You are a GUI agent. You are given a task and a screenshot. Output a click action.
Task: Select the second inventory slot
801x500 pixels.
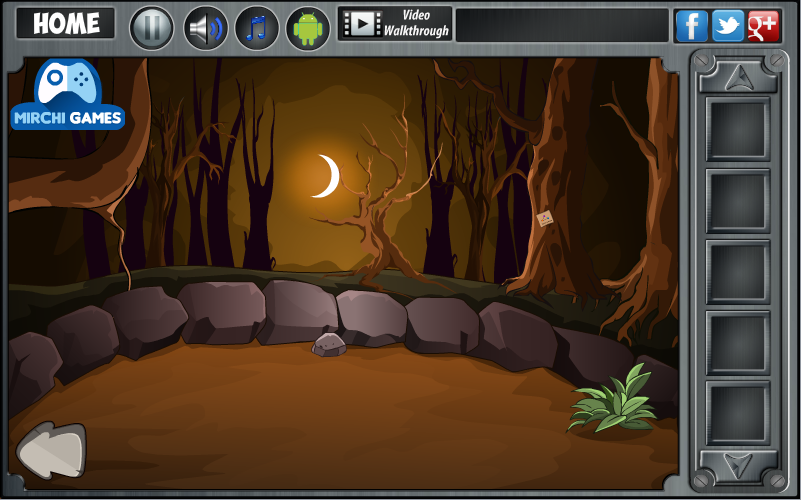(x=738, y=201)
